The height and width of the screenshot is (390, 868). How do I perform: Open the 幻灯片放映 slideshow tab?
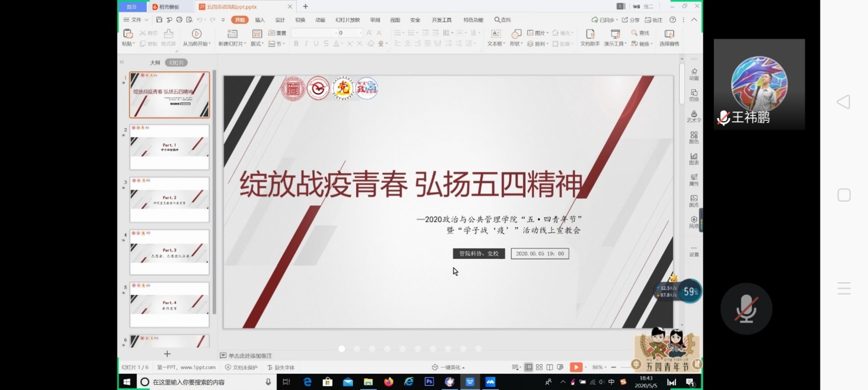coord(348,20)
